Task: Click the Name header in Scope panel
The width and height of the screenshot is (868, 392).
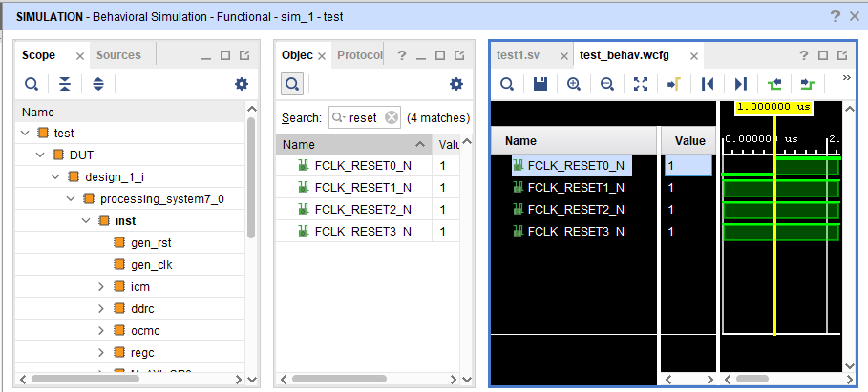Action: [130, 113]
